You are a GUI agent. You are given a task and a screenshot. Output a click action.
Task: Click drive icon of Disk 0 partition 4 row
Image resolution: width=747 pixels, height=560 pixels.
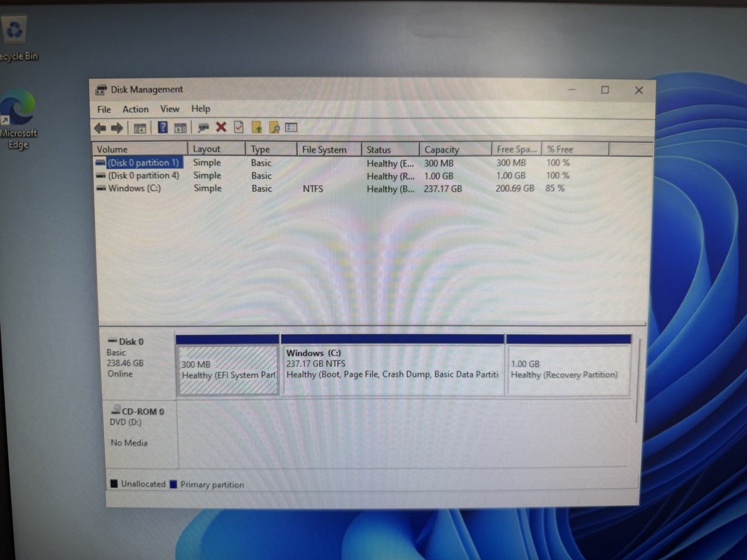pos(101,176)
